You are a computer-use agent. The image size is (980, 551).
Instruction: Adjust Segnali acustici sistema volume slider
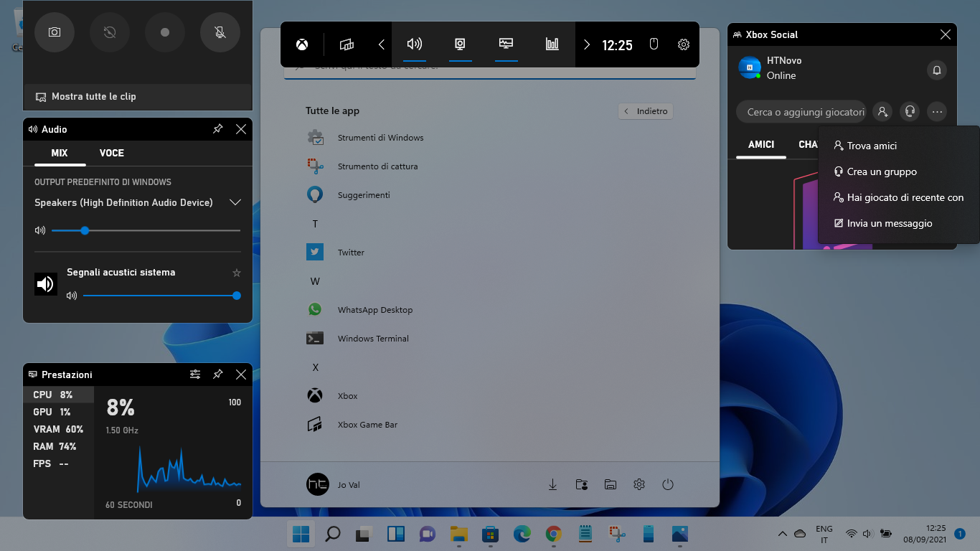coord(161,296)
